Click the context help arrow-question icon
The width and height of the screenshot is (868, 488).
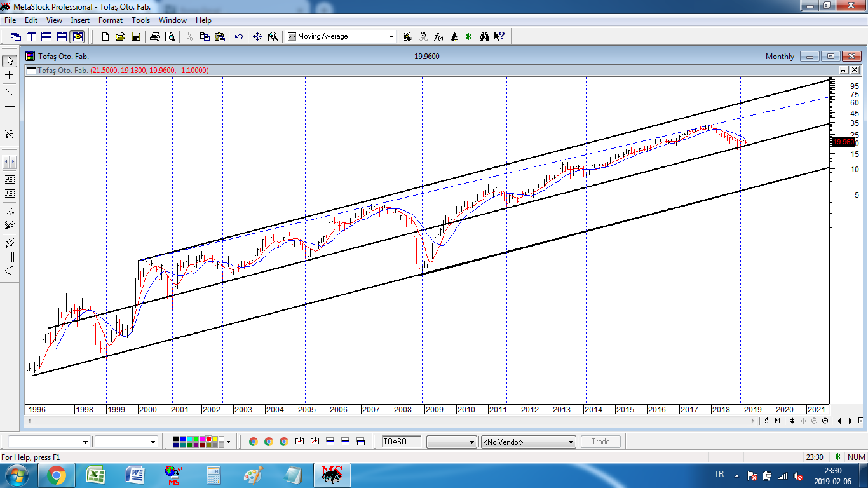(x=499, y=37)
